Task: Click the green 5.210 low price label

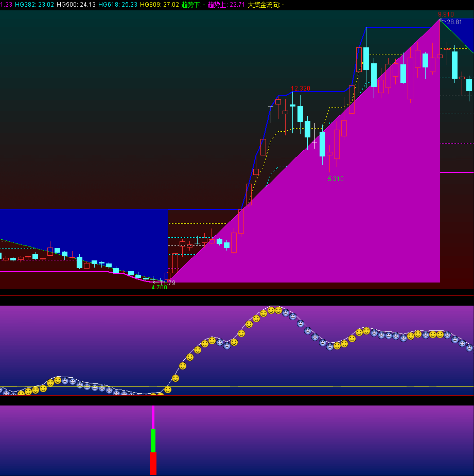Action: (336, 179)
